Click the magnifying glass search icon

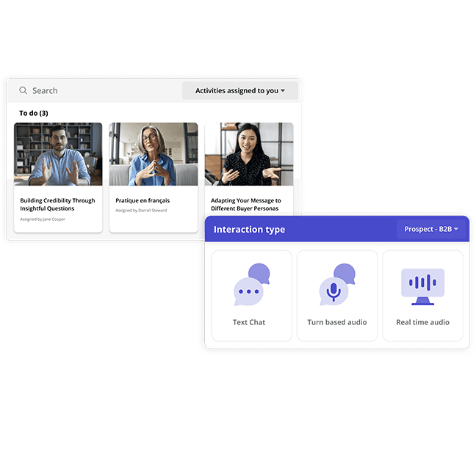pyautogui.click(x=24, y=91)
